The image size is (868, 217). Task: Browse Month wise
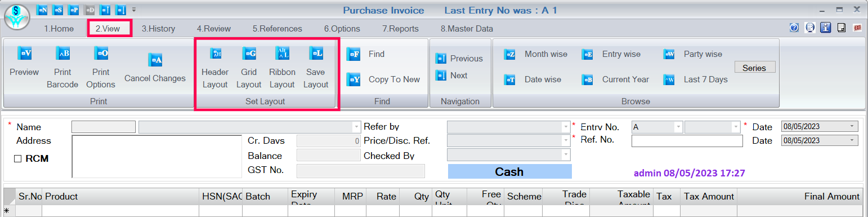coord(535,54)
